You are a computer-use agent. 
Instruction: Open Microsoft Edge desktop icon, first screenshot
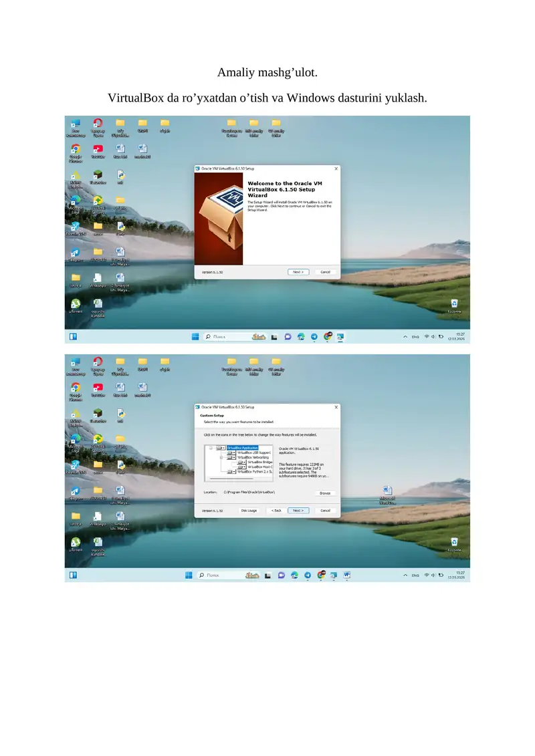tap(76, 205)
